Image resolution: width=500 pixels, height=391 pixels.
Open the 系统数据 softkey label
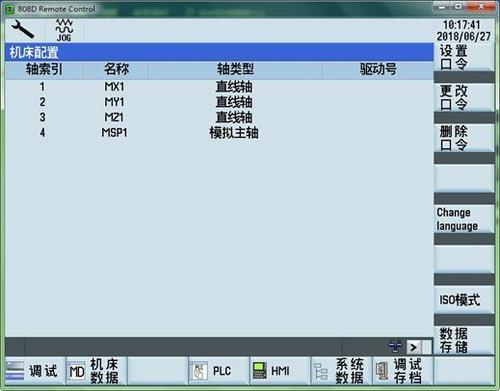(x=349, y=371)
